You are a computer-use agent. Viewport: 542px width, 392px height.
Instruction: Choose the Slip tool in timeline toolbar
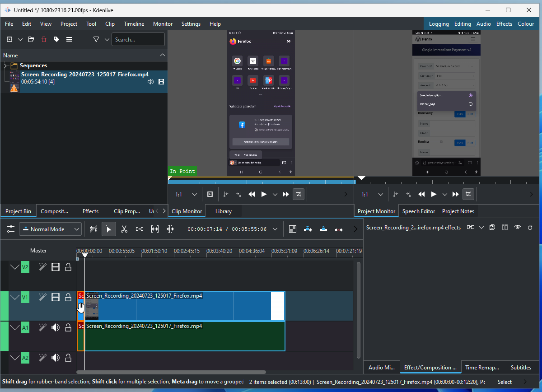pos(155,229)
